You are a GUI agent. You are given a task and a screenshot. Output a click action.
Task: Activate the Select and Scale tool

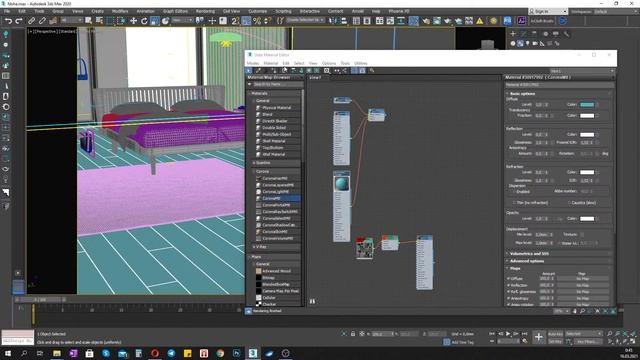point(155,21)
